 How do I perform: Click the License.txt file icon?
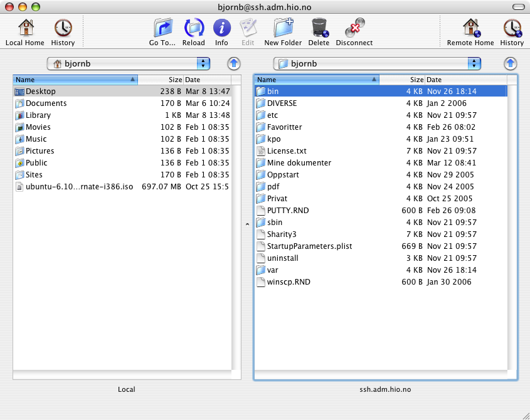(x=260, y=150)
